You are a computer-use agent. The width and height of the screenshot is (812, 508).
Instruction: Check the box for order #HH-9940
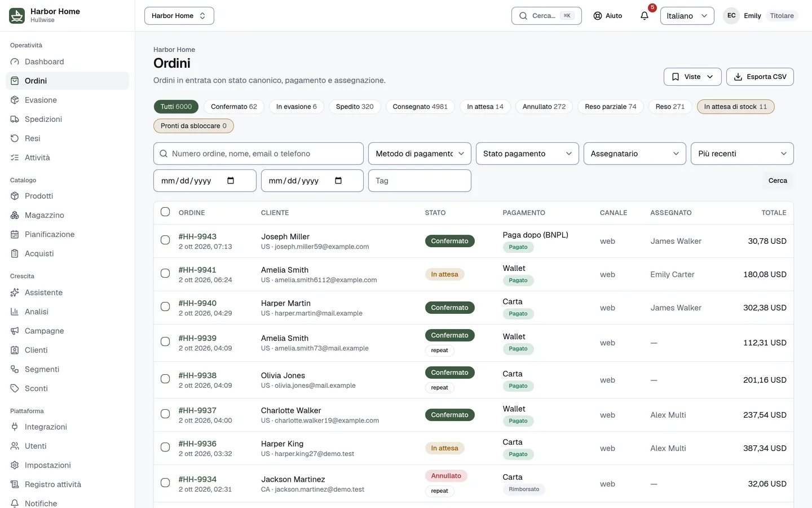pos(165,306)
